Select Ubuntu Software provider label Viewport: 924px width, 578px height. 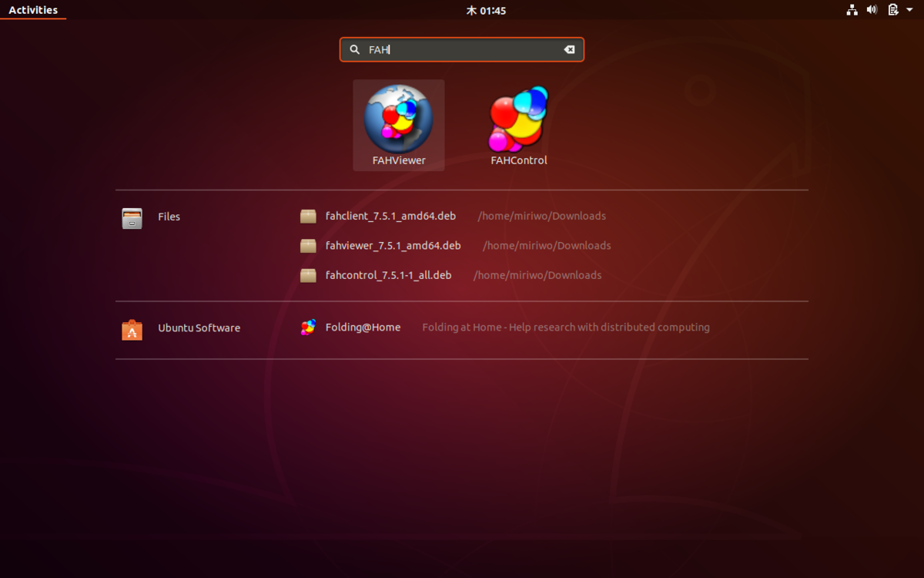199,328
